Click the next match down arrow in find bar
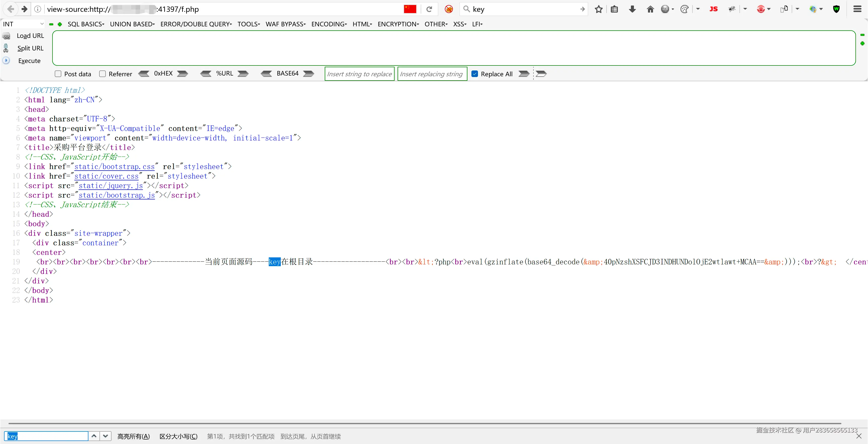Image resolution: width=868 pixels, height=444 pixels. pos(105,436)
